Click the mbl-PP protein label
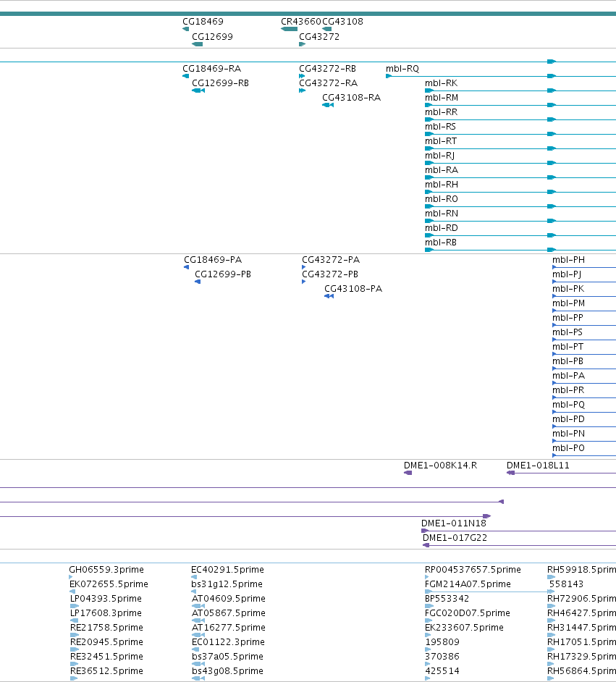The width and height of the screenshot is (616, 682). pyautogui.click(x=568, y=318)
